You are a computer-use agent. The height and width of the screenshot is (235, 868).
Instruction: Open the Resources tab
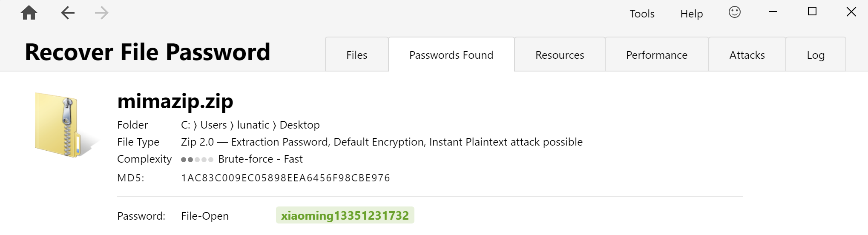[560, 54]
